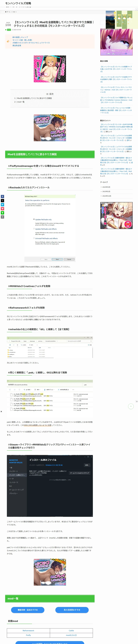Click ゲームファイルのバックアップ button
The height and width of the screenshot is (644, 138).
(79, 473)
